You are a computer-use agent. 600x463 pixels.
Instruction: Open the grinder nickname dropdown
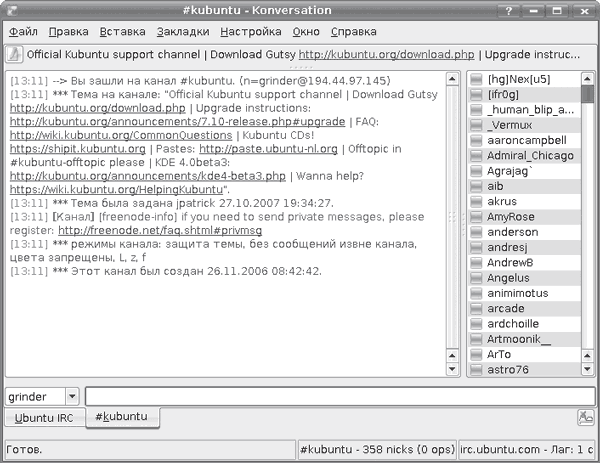click(x=70, y=397)
